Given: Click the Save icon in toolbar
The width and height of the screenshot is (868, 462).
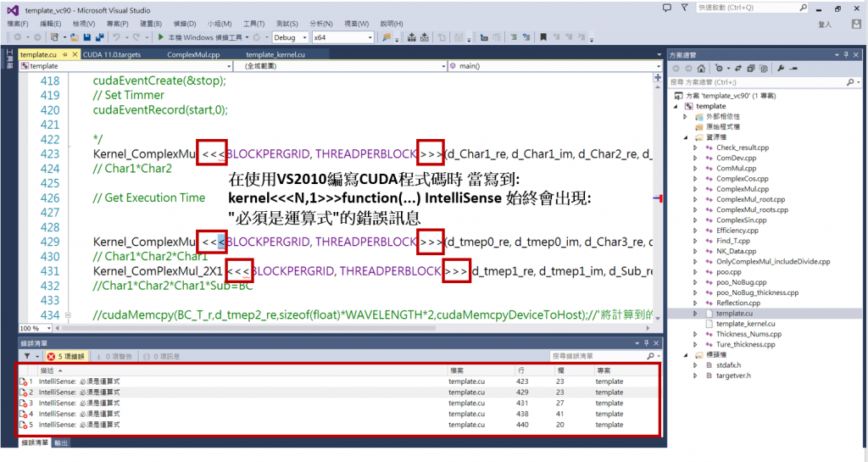Looking at the screenshot, I should pos(87,37).
